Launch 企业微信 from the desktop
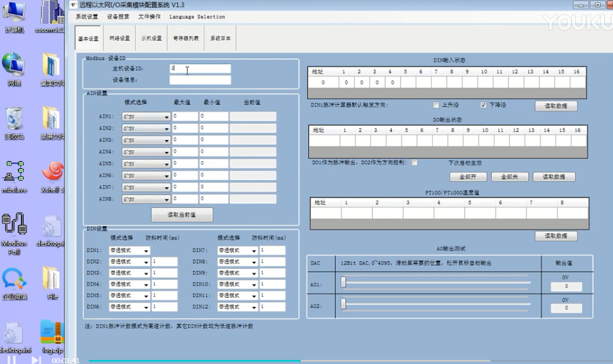 (14, 281)
